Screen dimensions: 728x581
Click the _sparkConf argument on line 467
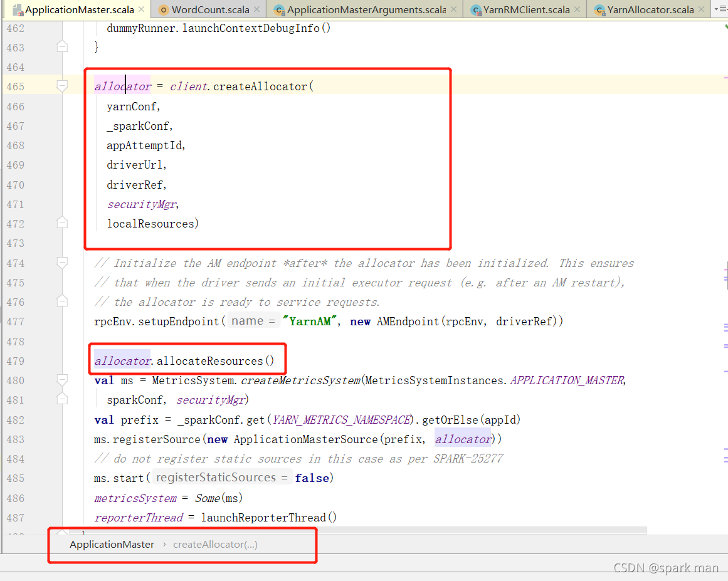138,126
